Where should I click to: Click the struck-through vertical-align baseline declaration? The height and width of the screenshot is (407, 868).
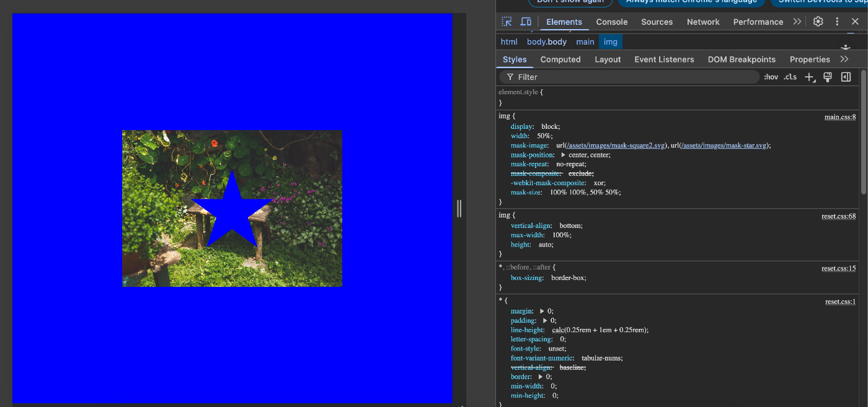coord(548,367)
